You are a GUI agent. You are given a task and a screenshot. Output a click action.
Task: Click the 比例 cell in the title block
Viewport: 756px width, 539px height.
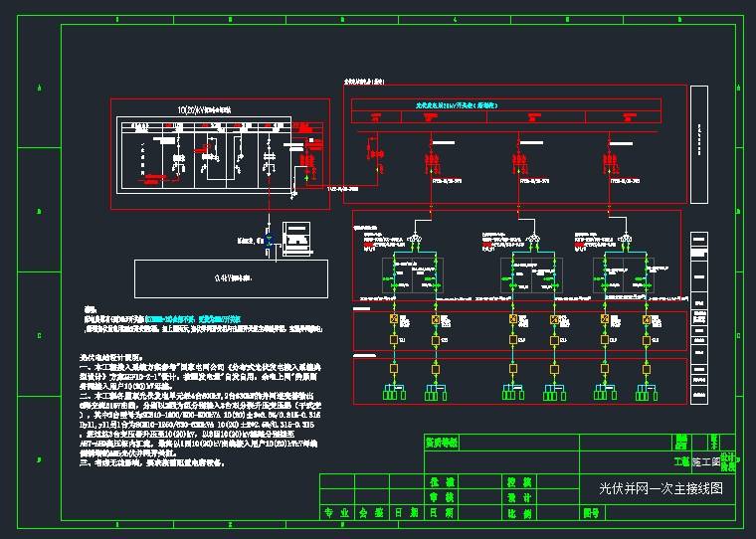click(x=519, y=514)
